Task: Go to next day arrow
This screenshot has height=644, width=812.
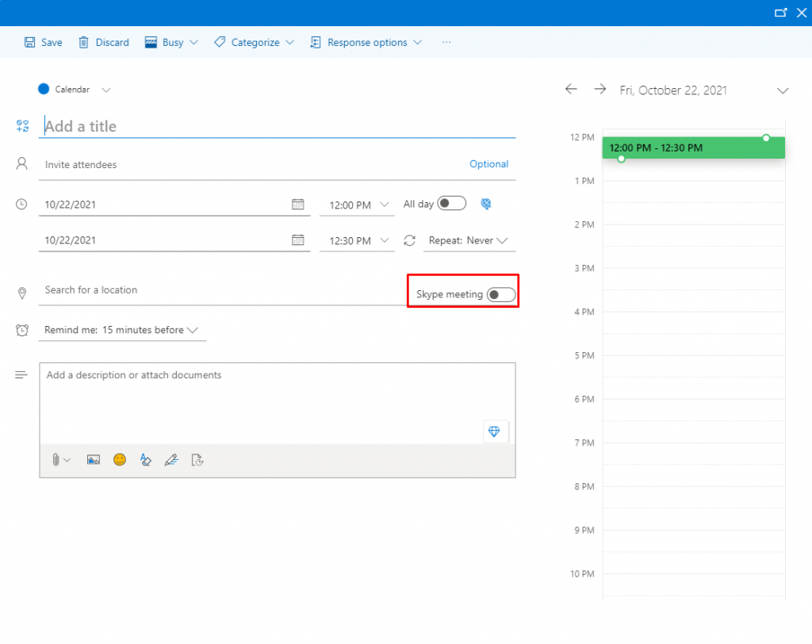Action: pyautogui.click(x=599, y=89)
